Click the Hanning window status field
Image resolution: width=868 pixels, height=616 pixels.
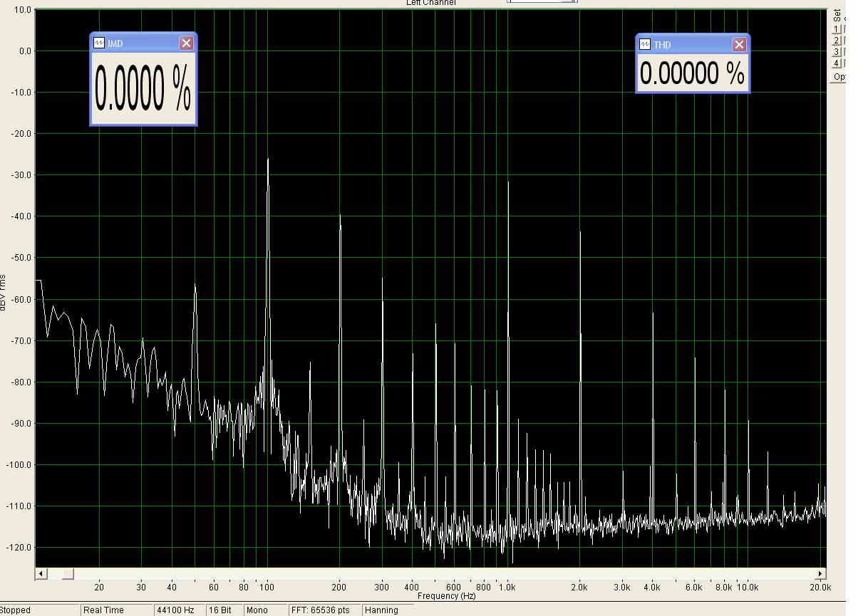[x=382, y=610]
